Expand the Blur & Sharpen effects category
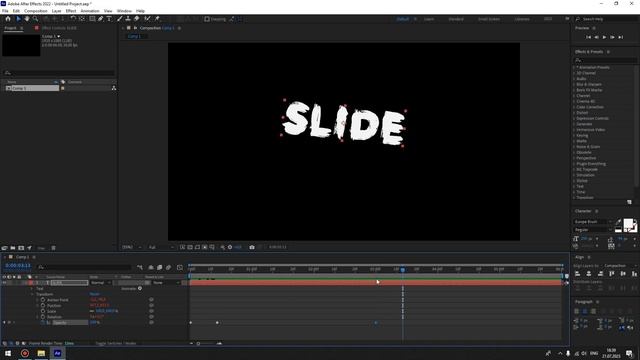 coord(589,84)
